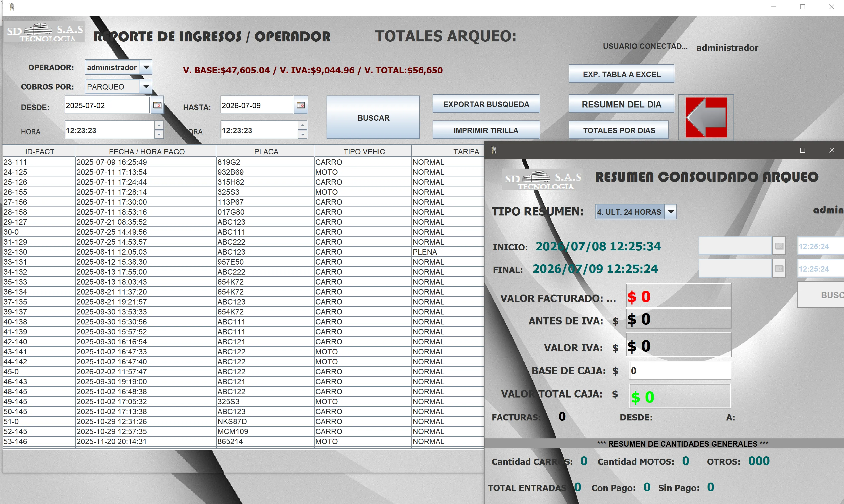Click the SD Tecnologia logo in report window
Screen dimensions: 844x504
44,32
